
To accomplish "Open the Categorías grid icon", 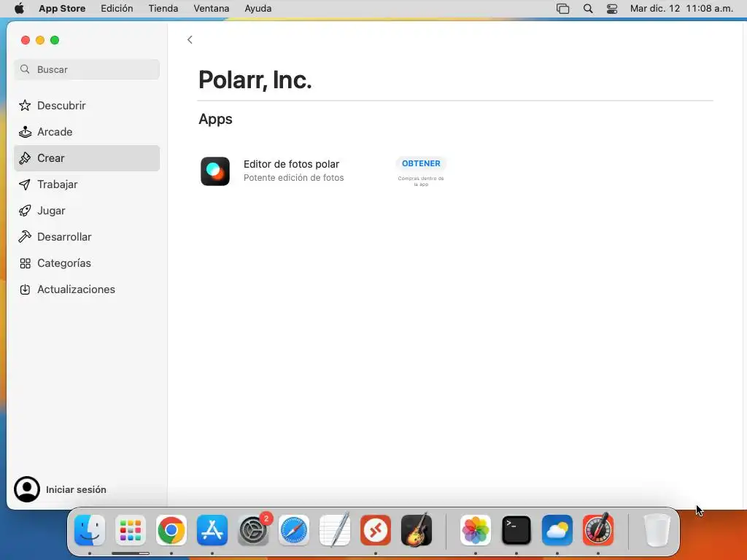I will pyautogui.click(x=25, y=262).
